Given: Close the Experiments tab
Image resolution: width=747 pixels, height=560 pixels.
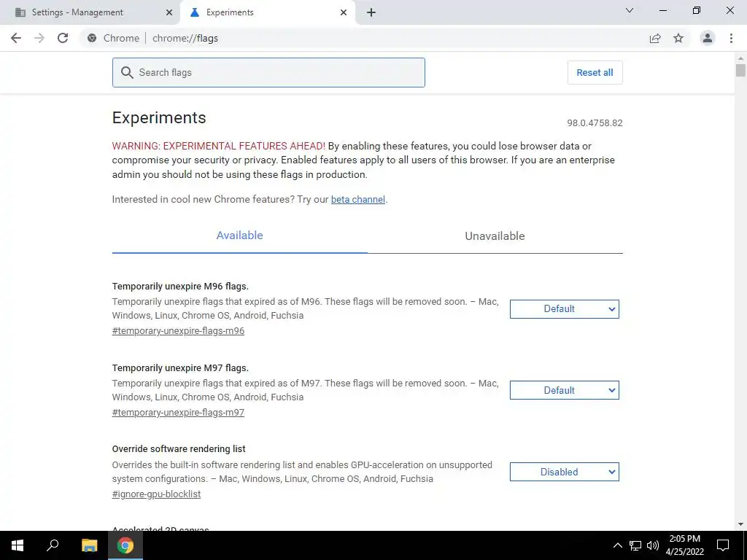Looking at the screenshot, I should click(x=344, y=12).
